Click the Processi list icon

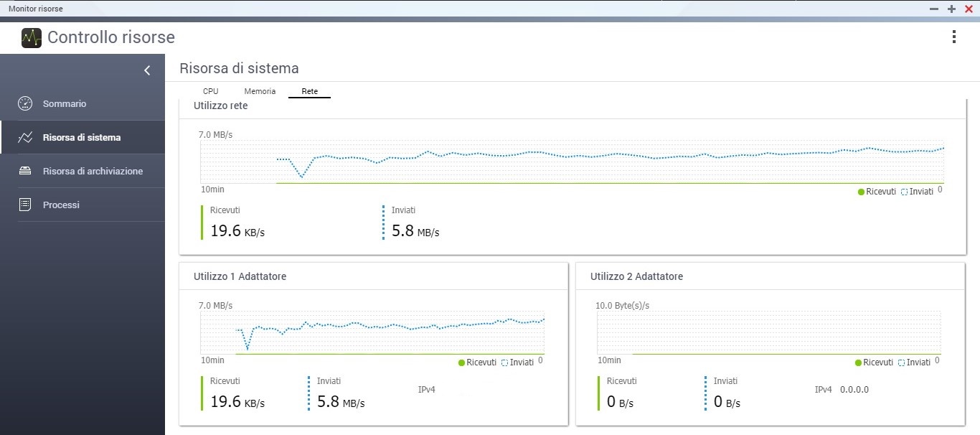tap(25, 205)
